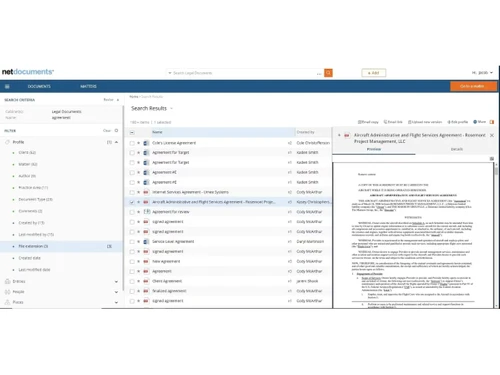Click the netdocuments logo

(x=28, y=72)
